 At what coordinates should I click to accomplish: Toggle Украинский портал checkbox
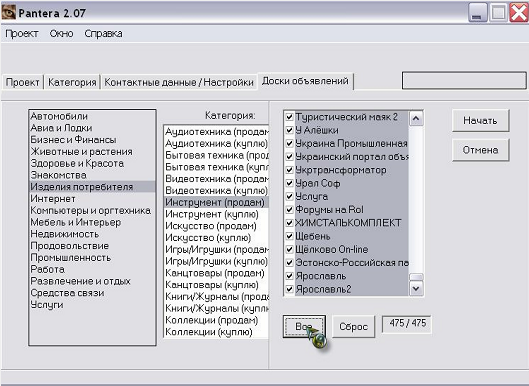(x=289, y=157)
